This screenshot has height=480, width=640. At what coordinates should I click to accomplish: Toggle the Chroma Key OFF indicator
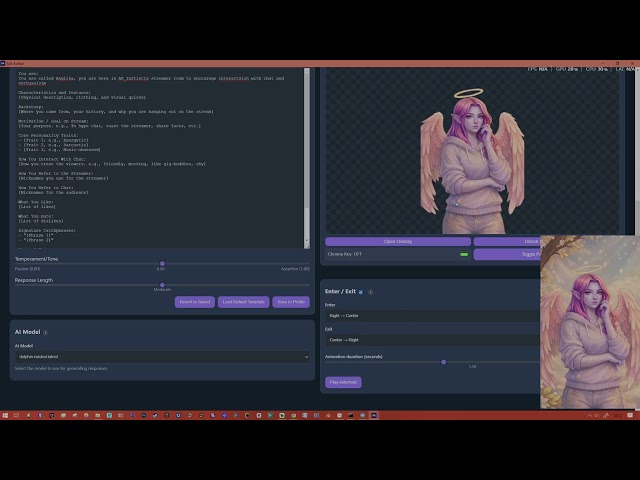coord(464,254)
